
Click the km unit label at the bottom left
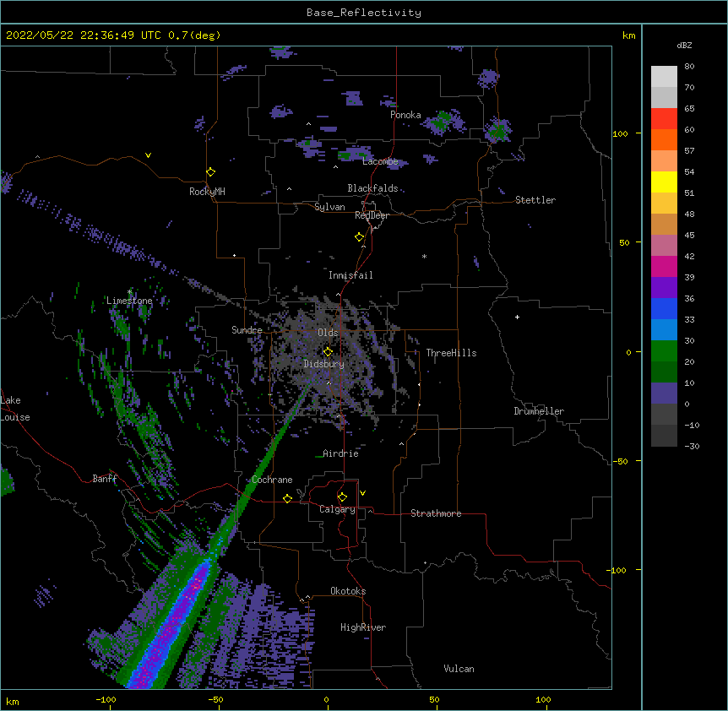coord(13,701)
